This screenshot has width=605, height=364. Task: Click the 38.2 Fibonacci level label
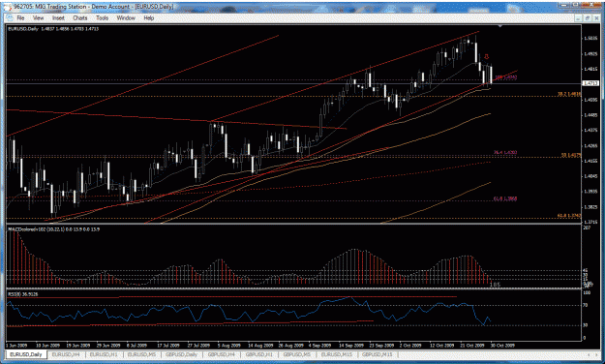point(569,94)
